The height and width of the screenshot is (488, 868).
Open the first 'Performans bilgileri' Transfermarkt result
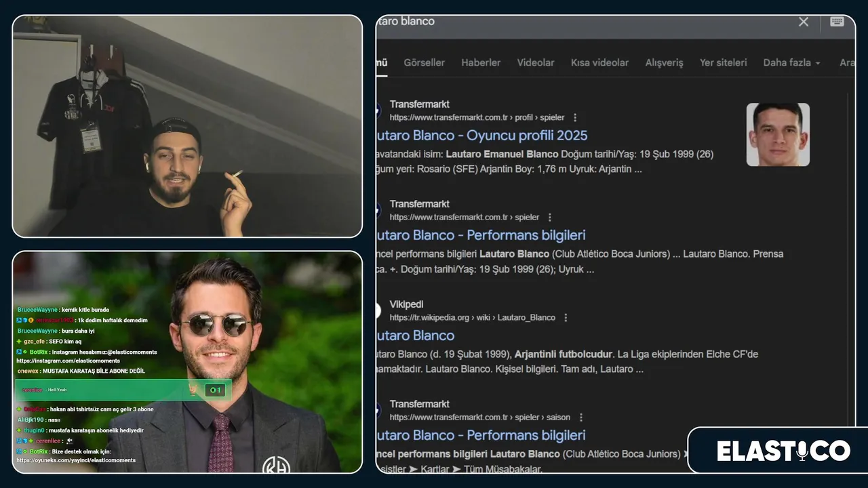tap(481, 235)
